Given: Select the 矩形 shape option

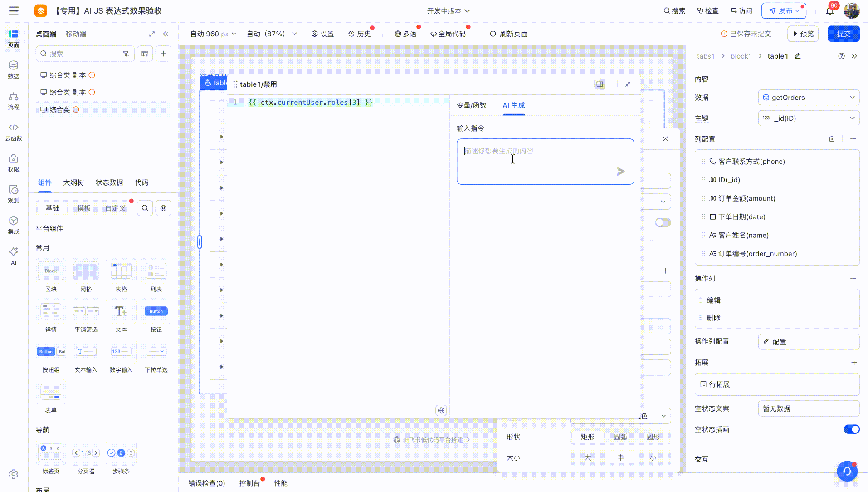Looking at the screenshot, I should pos(588,437).
